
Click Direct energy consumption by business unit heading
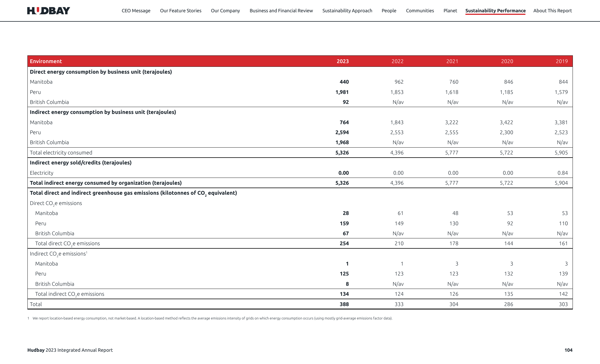(x=101, y=72)
